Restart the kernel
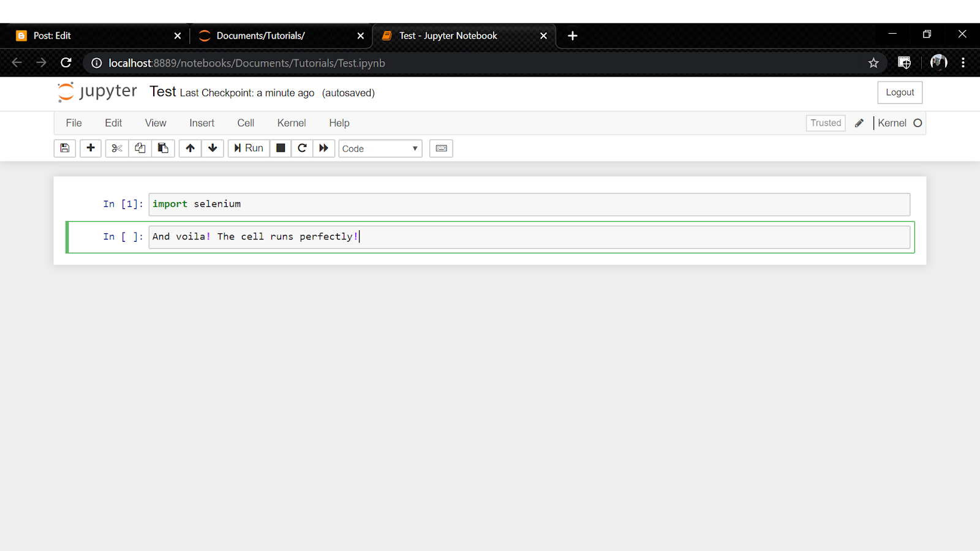Image resolution: width=980 pixels, height=551 pixels. pos(302,148)
